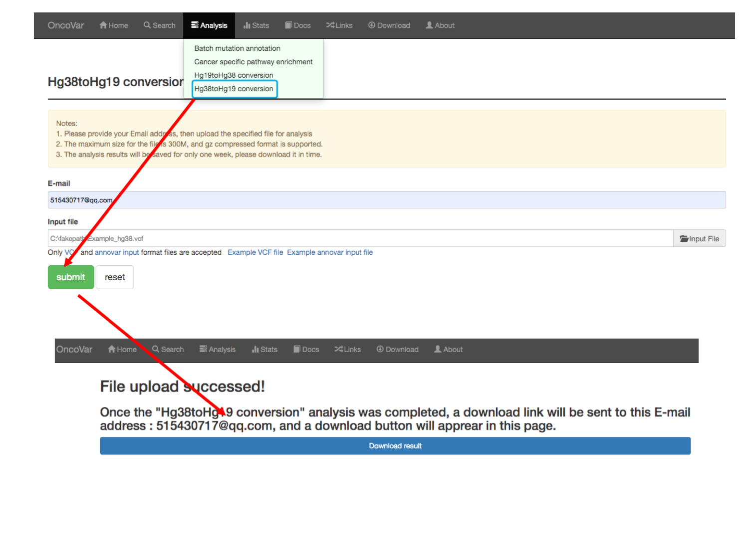The image size is (747, 560).
Task: Open Docs in the upper navbar
Action: tap(297, 25)
